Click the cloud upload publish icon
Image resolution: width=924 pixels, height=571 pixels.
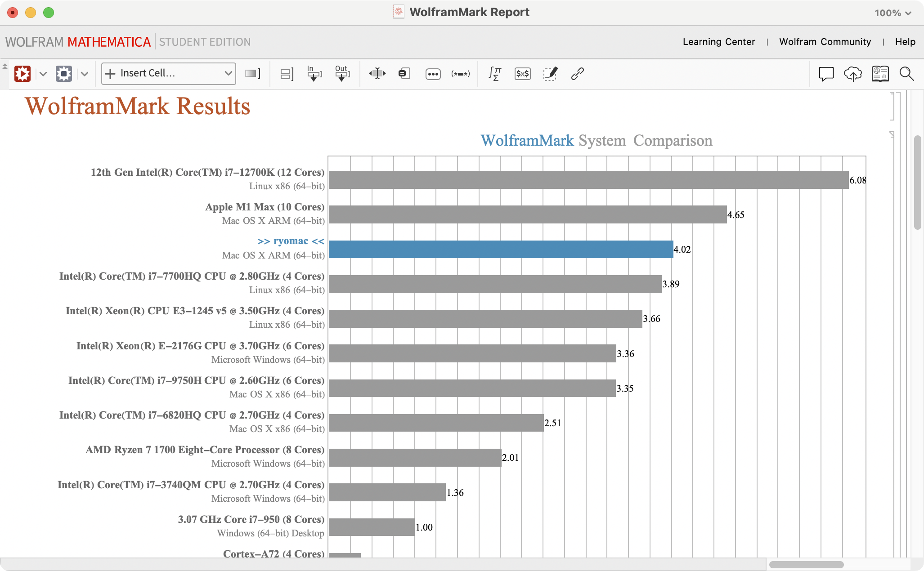(853, 74)
